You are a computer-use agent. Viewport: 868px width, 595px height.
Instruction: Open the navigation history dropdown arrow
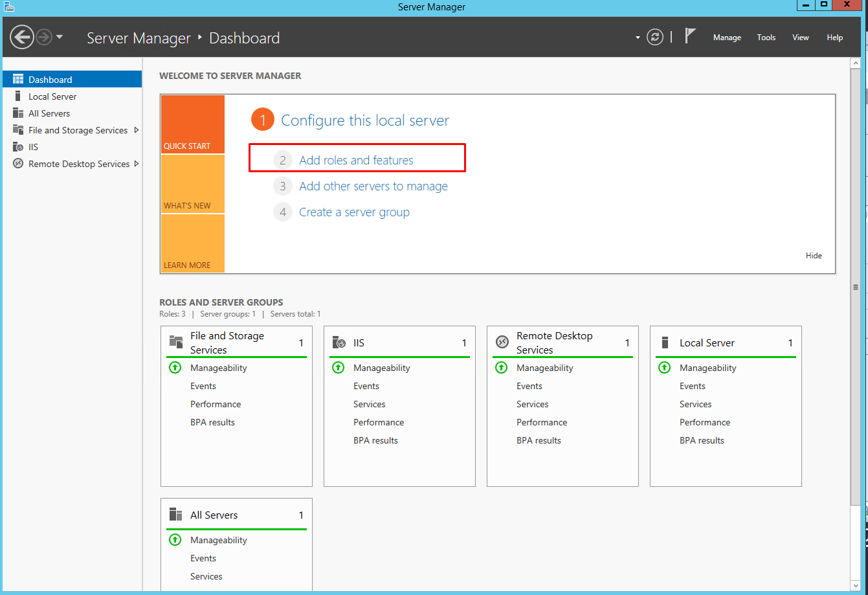click(60, 37)
